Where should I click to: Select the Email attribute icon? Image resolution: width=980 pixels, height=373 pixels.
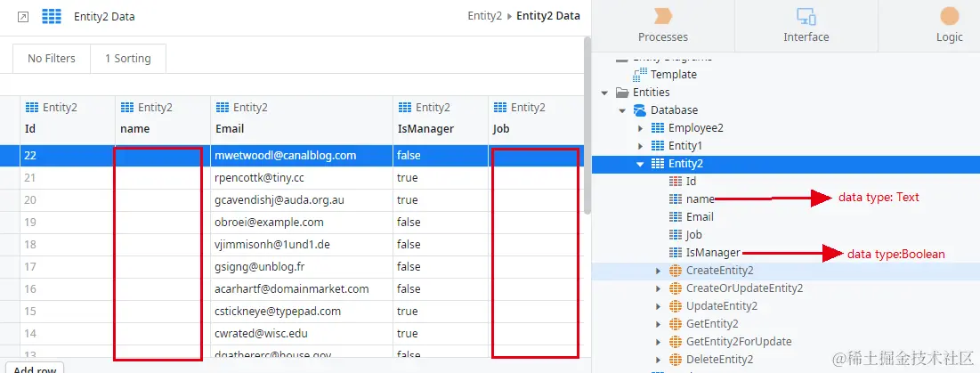click(x=675, y=217)
